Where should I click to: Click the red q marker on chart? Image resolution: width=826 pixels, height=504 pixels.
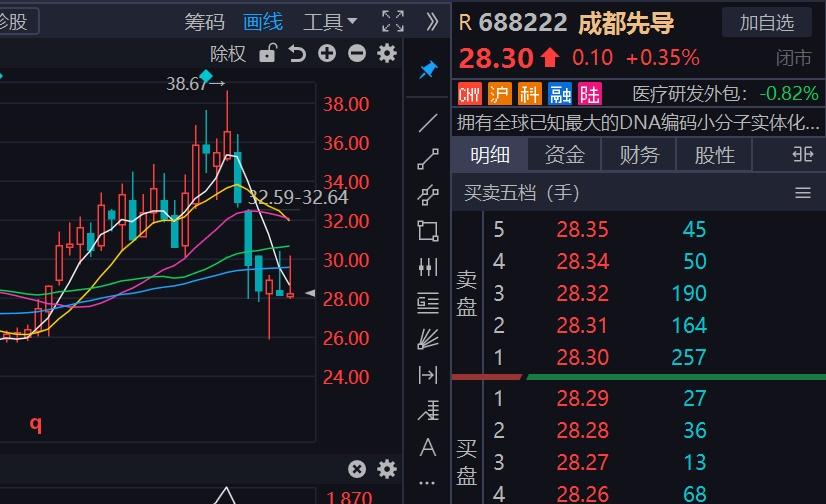tap(36, 423)
